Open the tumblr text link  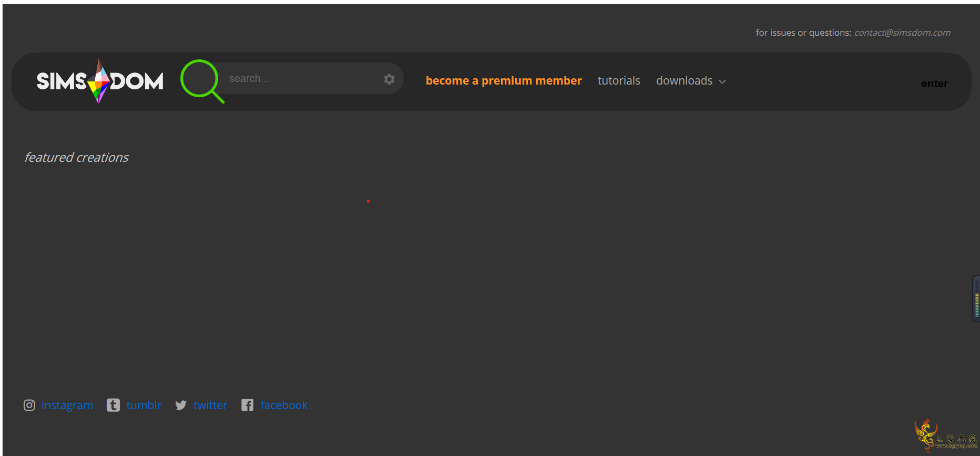[x=144, y=405]
